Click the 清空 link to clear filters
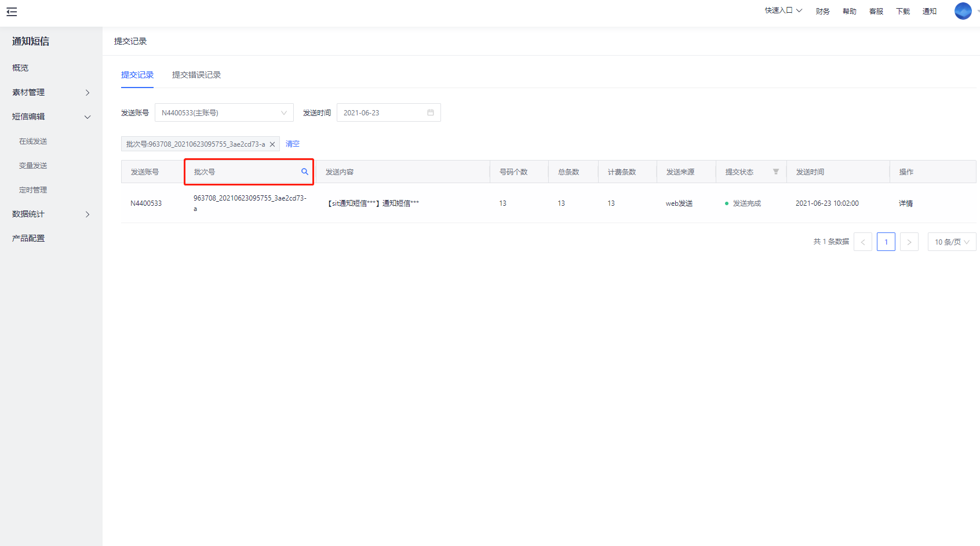Image resolution: width=980 pixels, height=546 pixels. tap(293, 144)
